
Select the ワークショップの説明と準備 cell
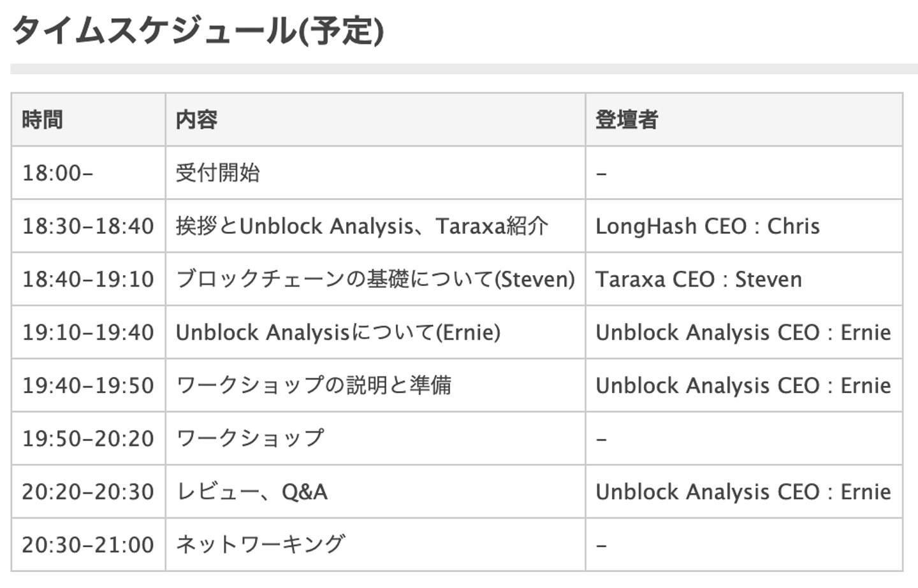313,385
